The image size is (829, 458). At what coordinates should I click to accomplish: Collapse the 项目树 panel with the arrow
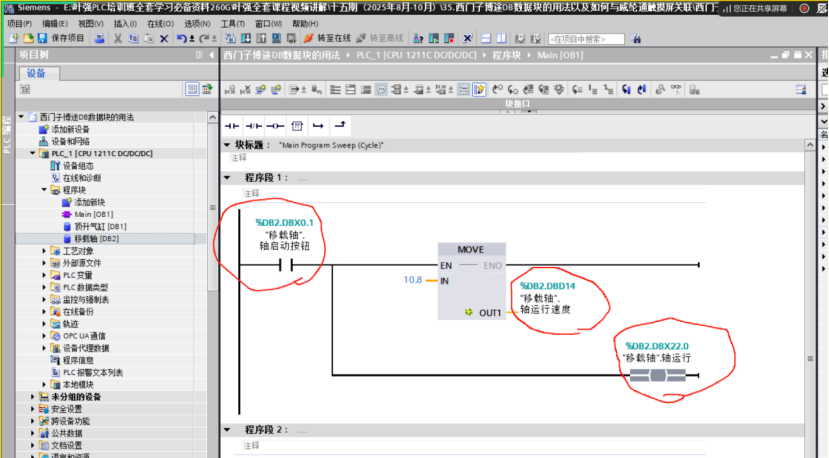211,55
